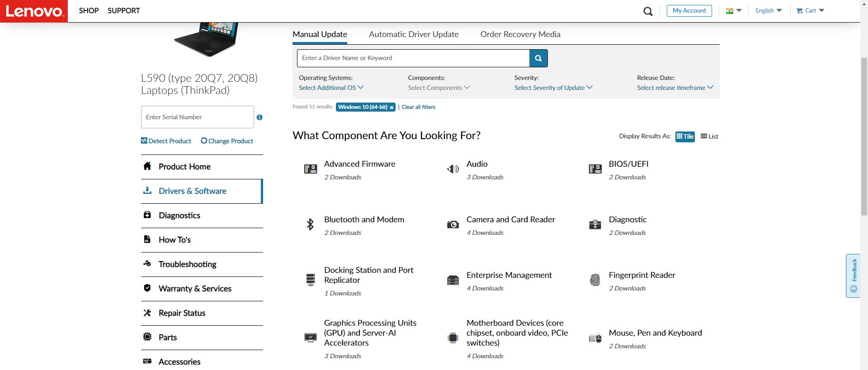The image size is (868, 370).
Task: Click the Lenovo logo
Action: (x=34, y=11)
